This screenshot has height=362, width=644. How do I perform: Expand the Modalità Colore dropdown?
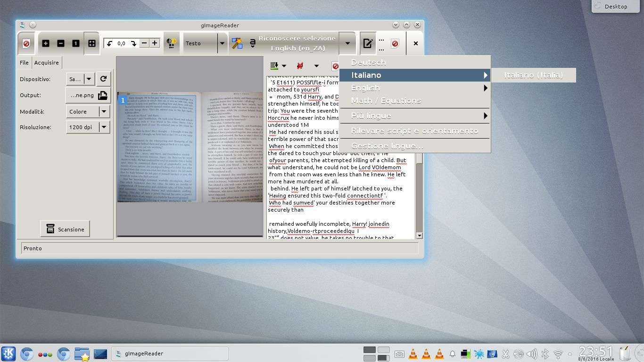103,112
